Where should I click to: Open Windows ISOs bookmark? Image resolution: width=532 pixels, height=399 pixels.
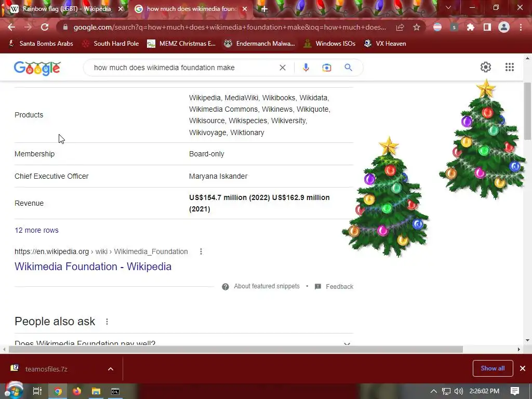pyautogui.click(x=329, y=44)
